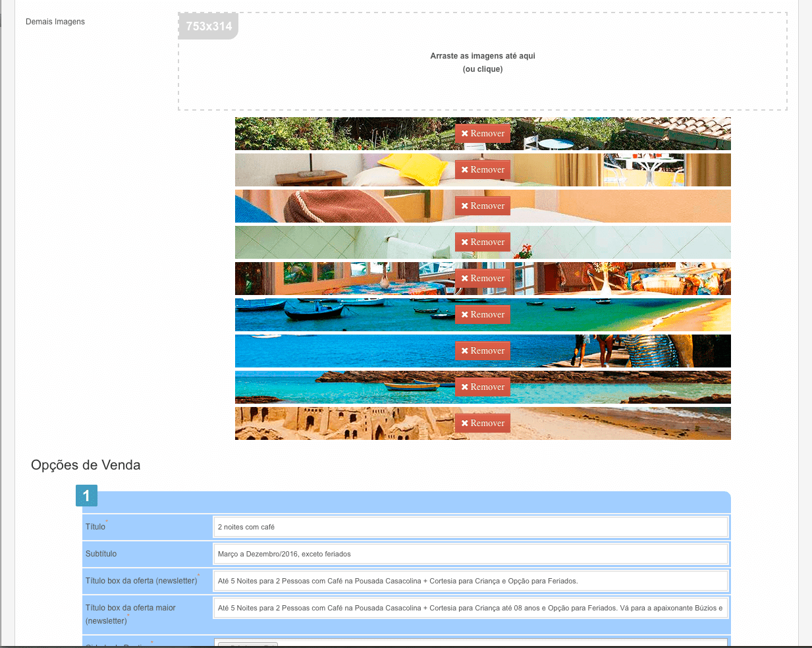Open the tiled bathroom photo thumbnail

(x=329, y=242)
